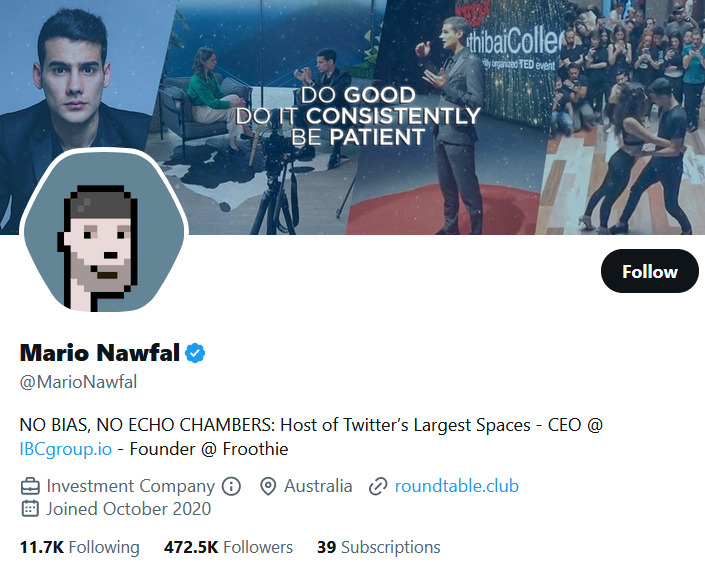
Task: Open the pixel-art profile avatar
Action: pyautogui.click(x=104, y=235)
